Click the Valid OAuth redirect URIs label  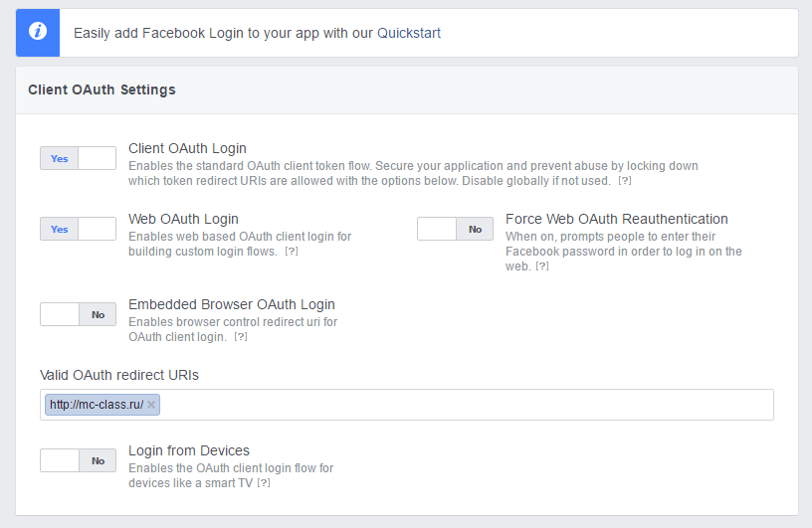tap(119, 375)
